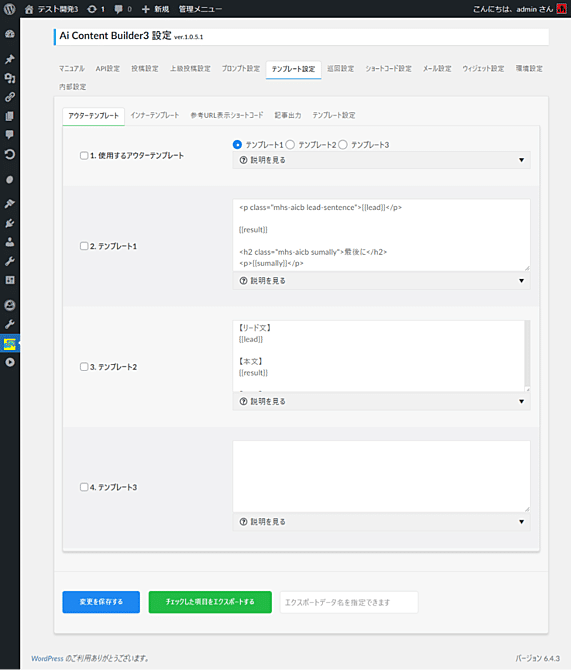Switch to the ショートコード設定 tab
This screenshot has width=571, height=670.
(389, 68)
